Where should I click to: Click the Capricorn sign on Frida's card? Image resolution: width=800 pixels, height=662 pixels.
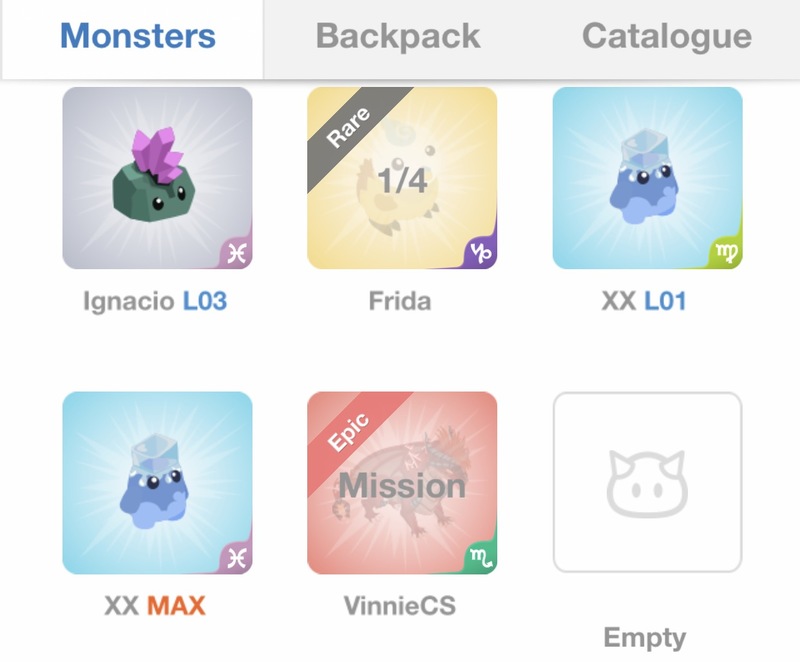[x=482, y=253]
